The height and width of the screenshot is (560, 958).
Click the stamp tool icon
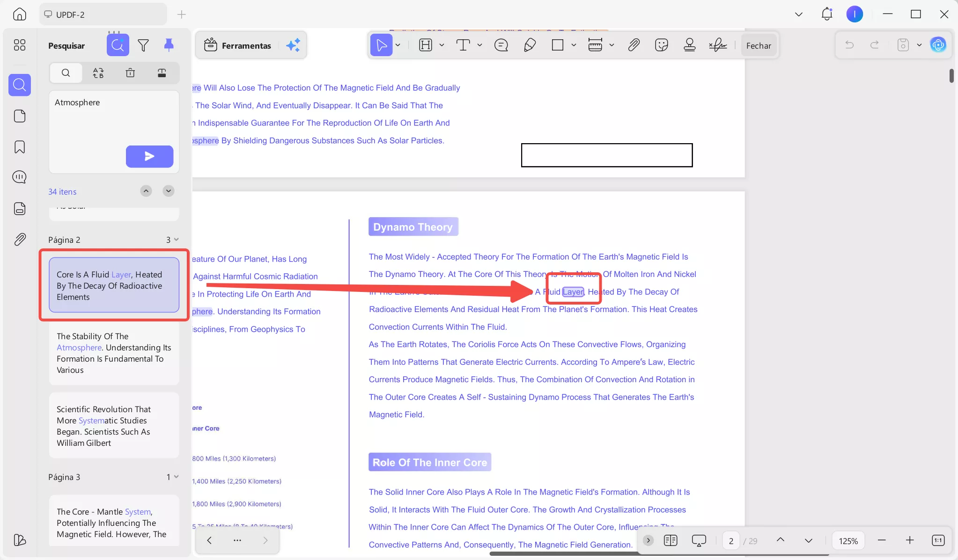689,45
